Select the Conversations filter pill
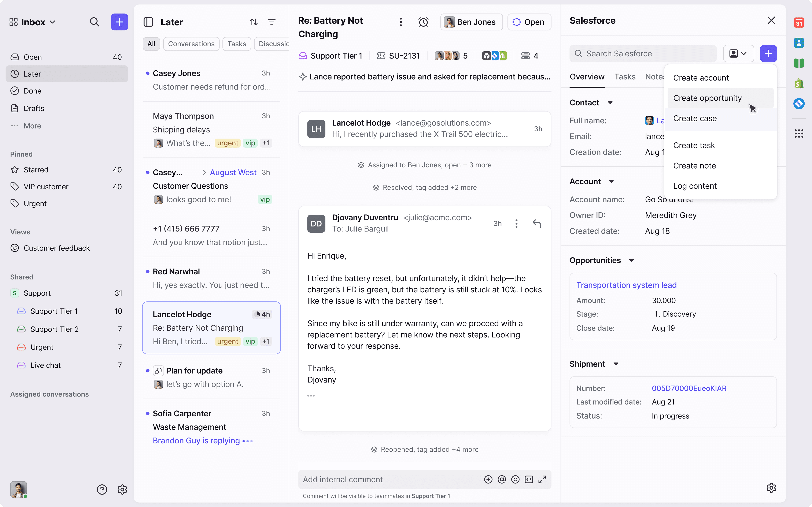812x507 pixels. point(191,44)
